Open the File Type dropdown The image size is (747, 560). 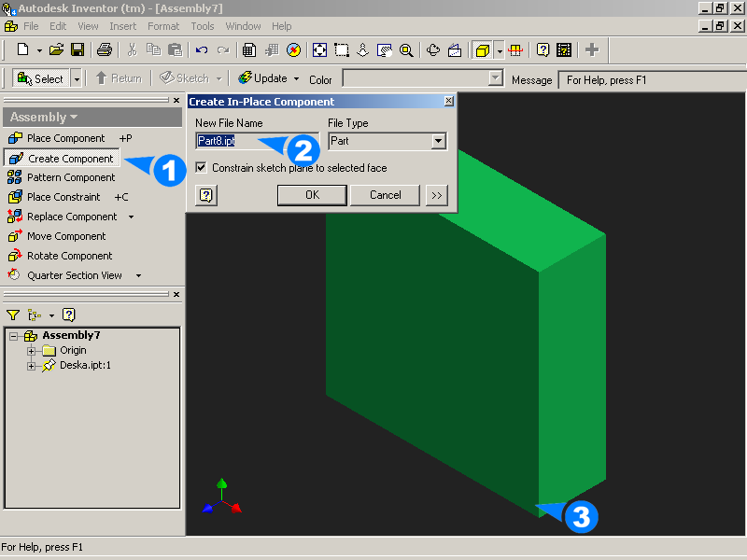tap(438, 141)
